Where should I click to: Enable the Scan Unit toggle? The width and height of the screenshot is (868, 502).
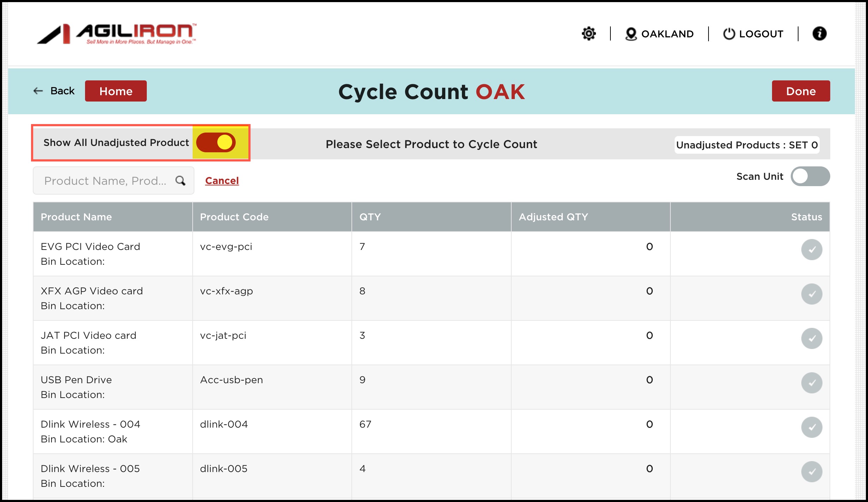click(810, 176)
